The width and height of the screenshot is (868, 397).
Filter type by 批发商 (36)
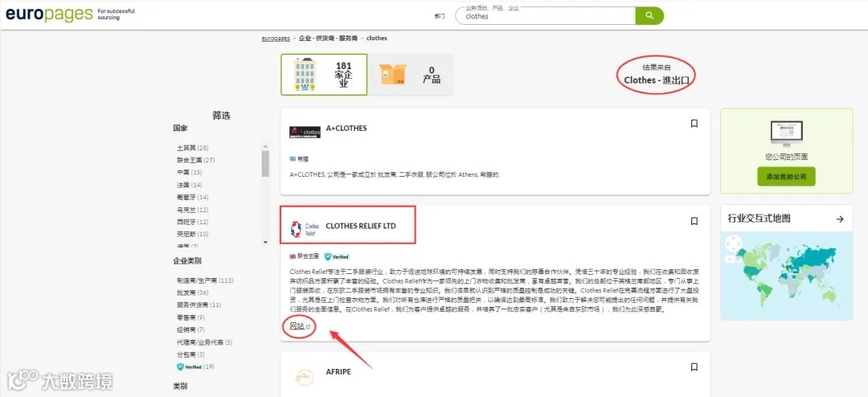pos(193,293)
